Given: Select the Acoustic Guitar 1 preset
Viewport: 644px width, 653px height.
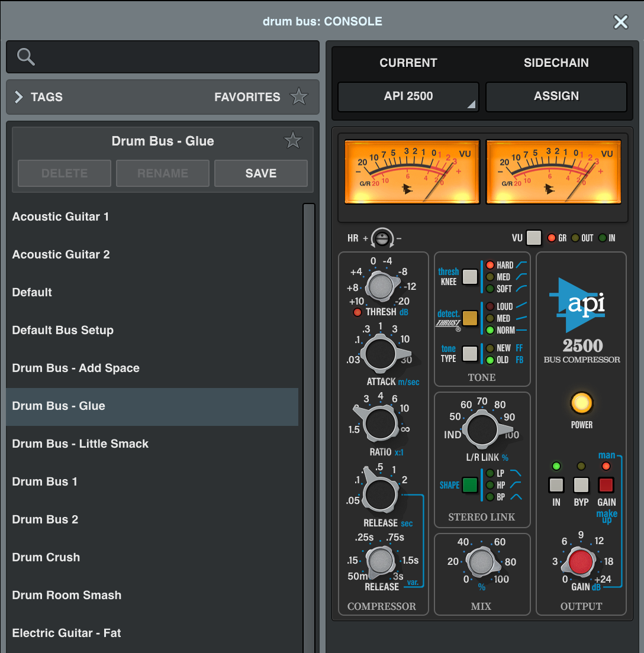Looking at the screenshot, I should click(x=152, y=216).
